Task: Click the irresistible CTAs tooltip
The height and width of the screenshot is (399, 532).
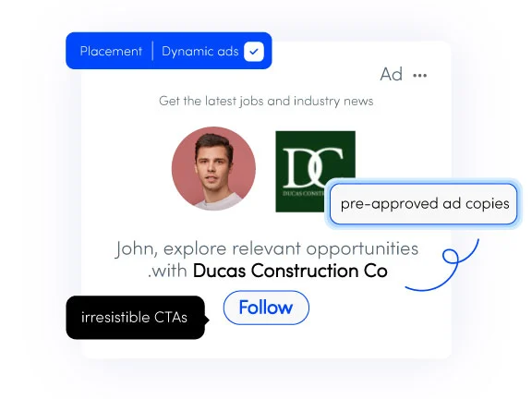Action: click(x=136, y=317)
